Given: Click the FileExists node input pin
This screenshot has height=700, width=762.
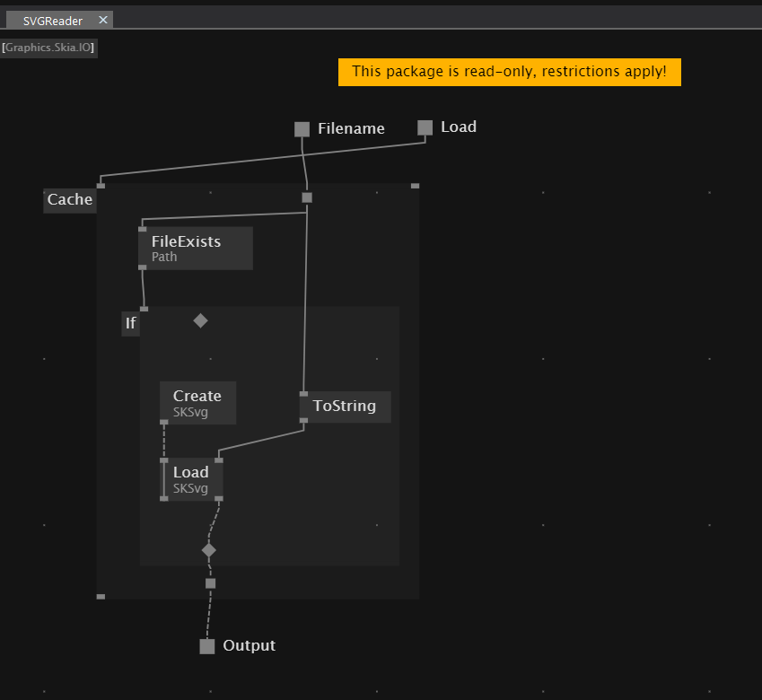Looking at the screenshot, I should pos(143,229).
